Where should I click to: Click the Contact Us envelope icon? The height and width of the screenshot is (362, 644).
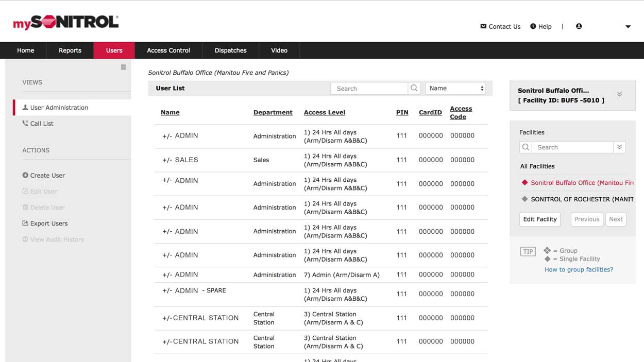click(x=483, y=26)
